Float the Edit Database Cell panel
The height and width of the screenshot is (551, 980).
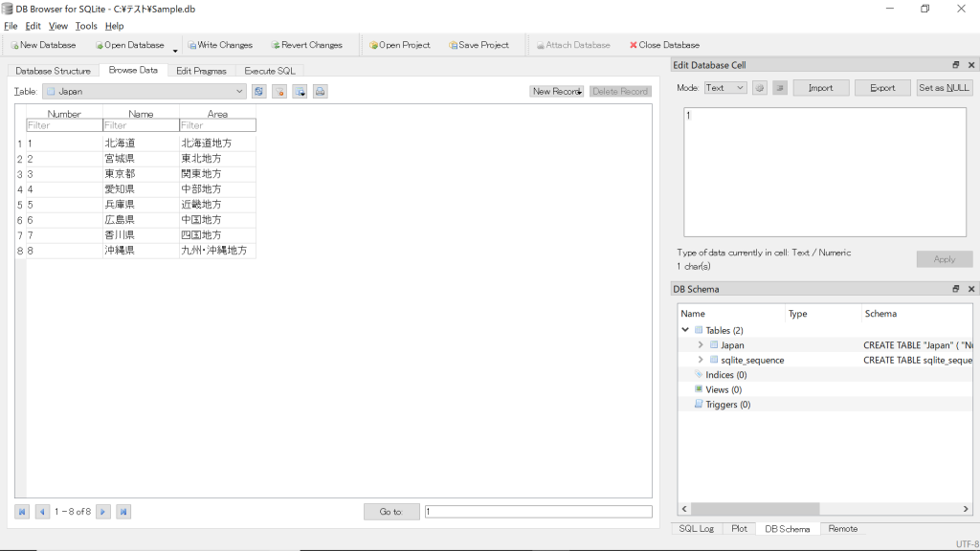tap(956, 65)
